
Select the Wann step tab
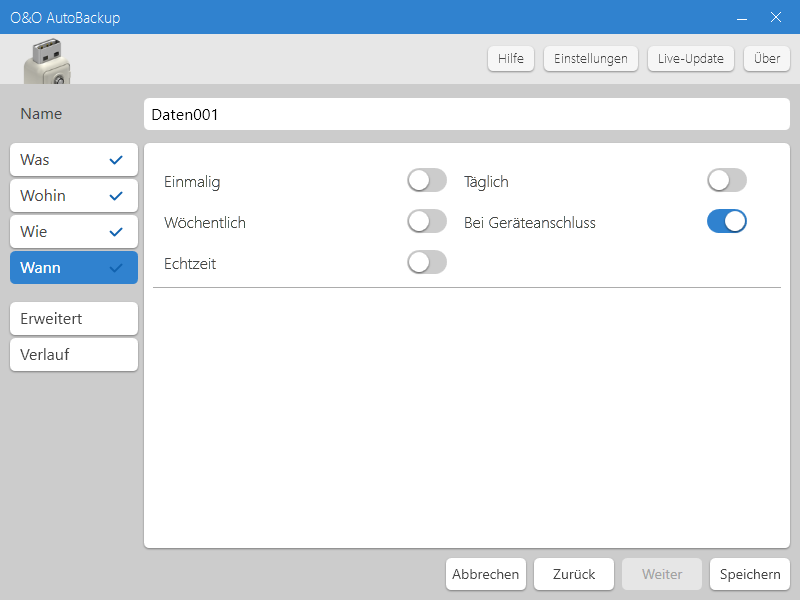(x=74, y=267)
